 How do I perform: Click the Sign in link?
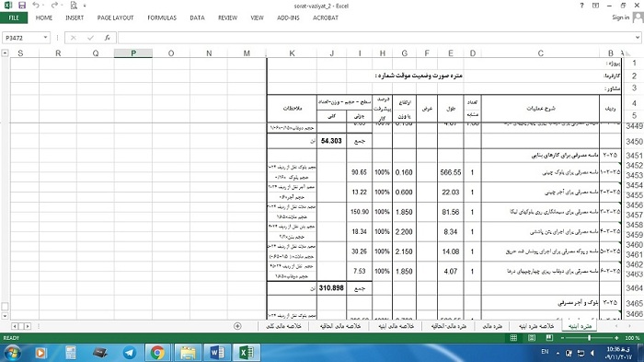(x=620, y=18)
